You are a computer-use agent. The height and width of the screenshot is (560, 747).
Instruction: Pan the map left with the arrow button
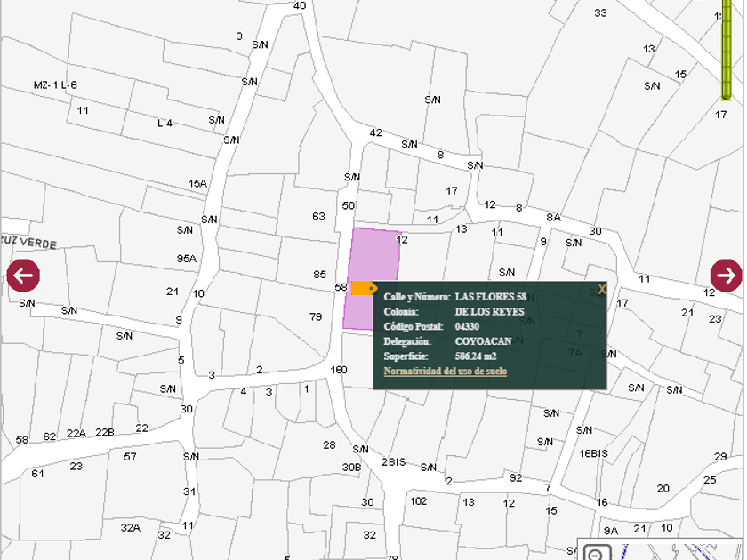23,276
